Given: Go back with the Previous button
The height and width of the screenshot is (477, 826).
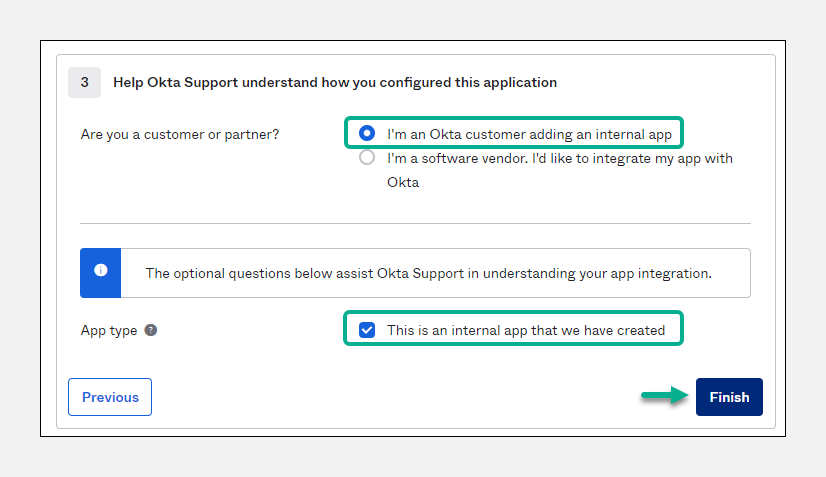Looking at the screenshot, I should tap(110, 397).
